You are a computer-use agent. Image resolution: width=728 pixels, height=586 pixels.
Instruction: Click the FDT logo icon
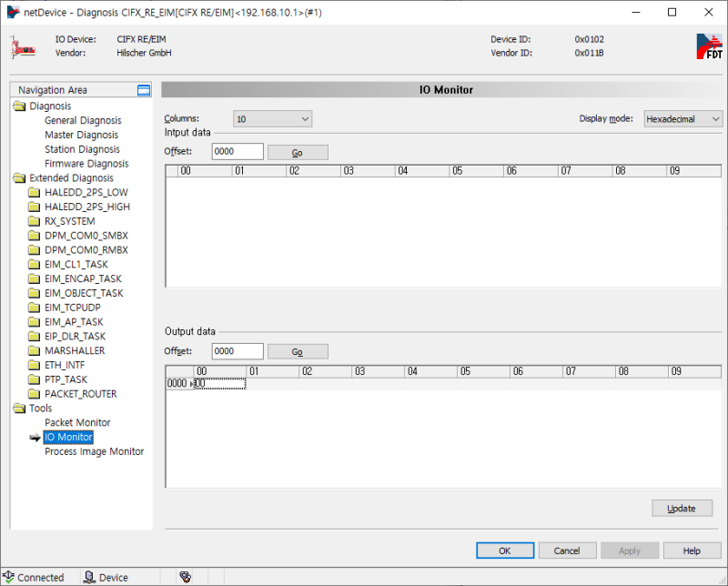pyautogui.click(x=709, y=46)
